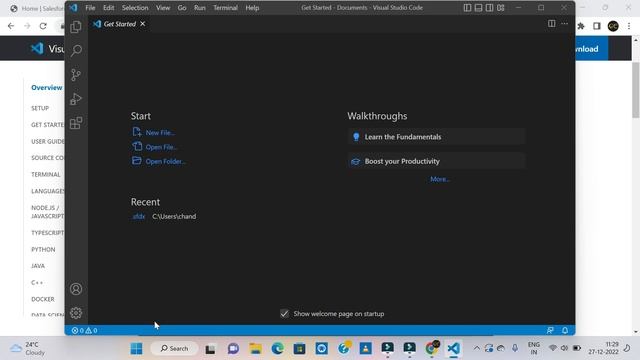
Task: Open the Windows Start menu
Action: (136, 349)
